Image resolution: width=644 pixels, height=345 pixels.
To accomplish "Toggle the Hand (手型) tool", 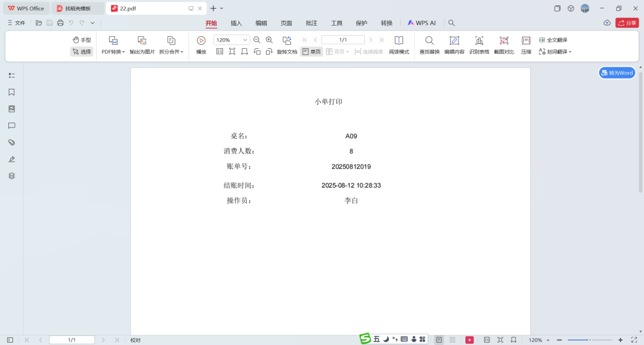I will pos(82,40).
